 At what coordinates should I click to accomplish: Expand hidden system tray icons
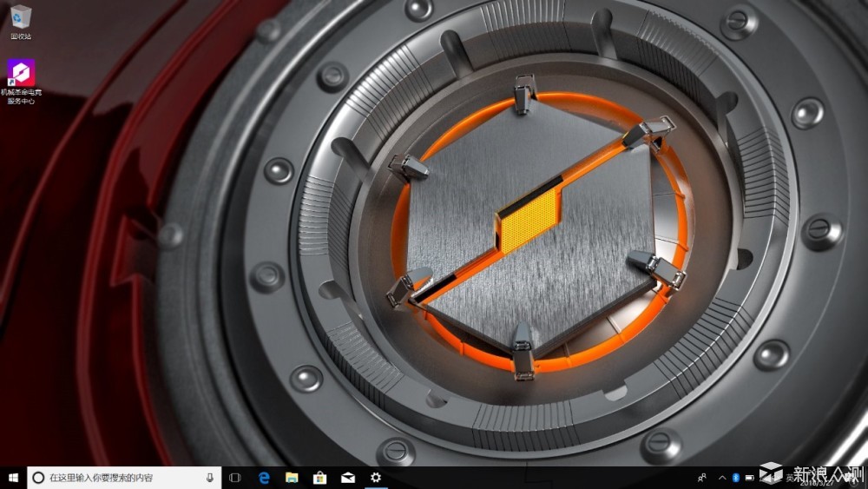pyautogui.click(x=722, y=478)
